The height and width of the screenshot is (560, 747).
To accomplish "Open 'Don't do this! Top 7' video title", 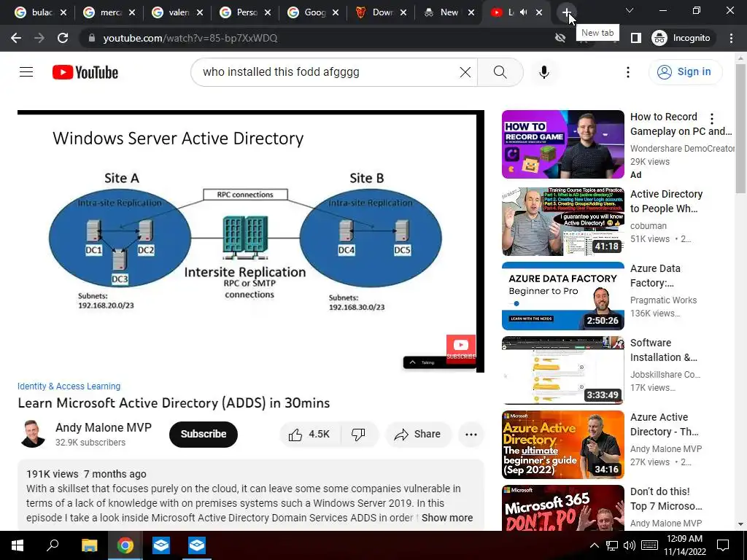I will click(x=666, y=499).
